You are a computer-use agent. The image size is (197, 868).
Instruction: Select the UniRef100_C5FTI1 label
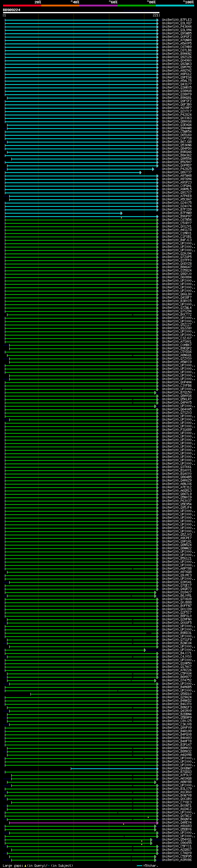177,846
